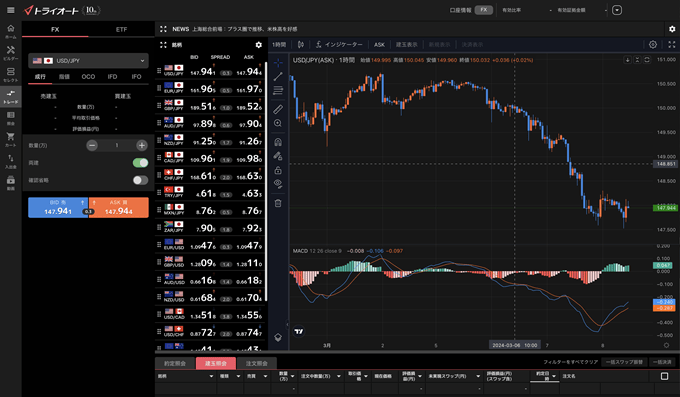Open the ASK price type selector

379,45
